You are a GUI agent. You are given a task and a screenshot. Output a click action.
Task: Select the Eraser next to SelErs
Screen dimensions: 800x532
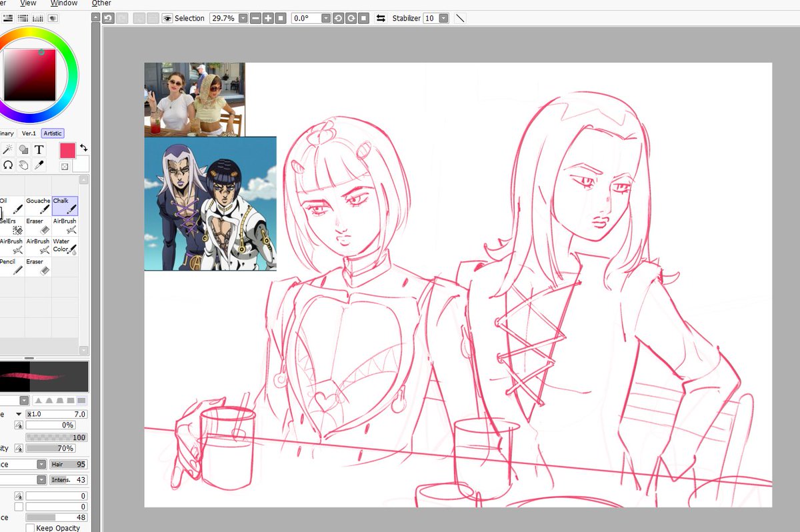pyautogui.click(x=38, y=227)
